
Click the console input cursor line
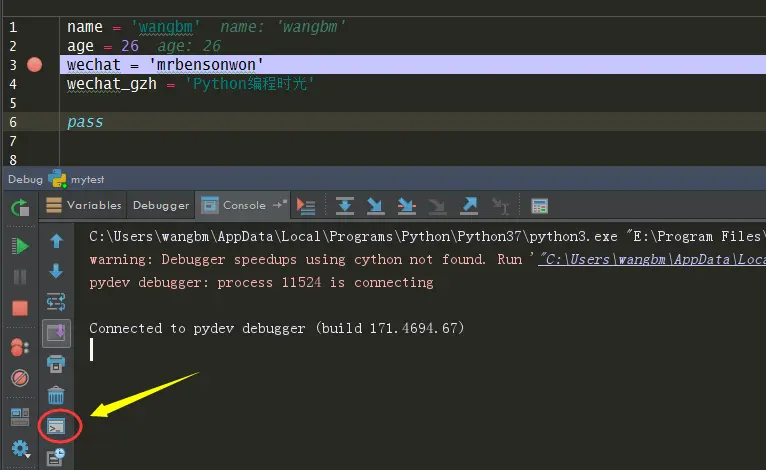pyautogui.click(x=91, y=350)
